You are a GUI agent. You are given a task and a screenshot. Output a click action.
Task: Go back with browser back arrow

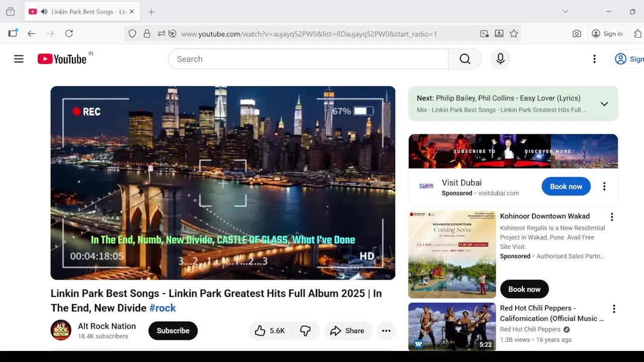pyautogui.click(x=31, y=34)
